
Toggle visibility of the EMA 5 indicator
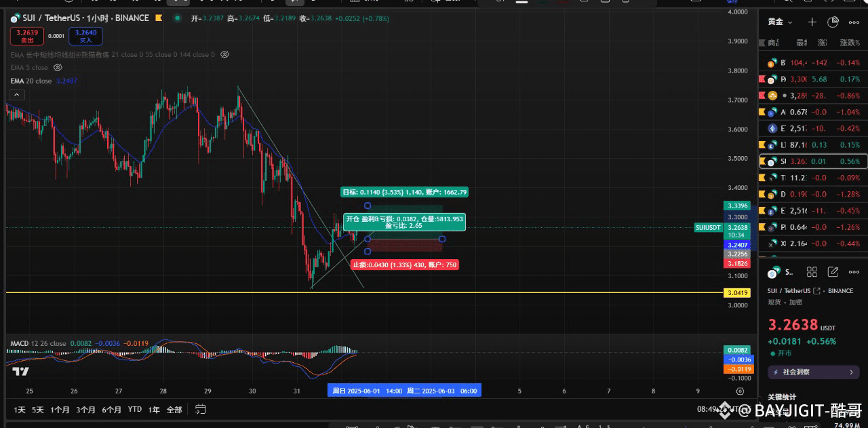(x=58, y=67)
